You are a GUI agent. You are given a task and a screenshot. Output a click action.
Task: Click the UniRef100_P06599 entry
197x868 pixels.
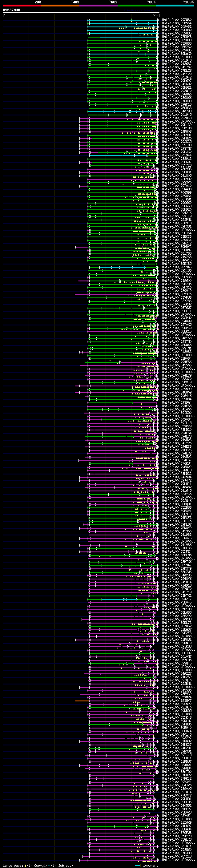click(177, 193)
